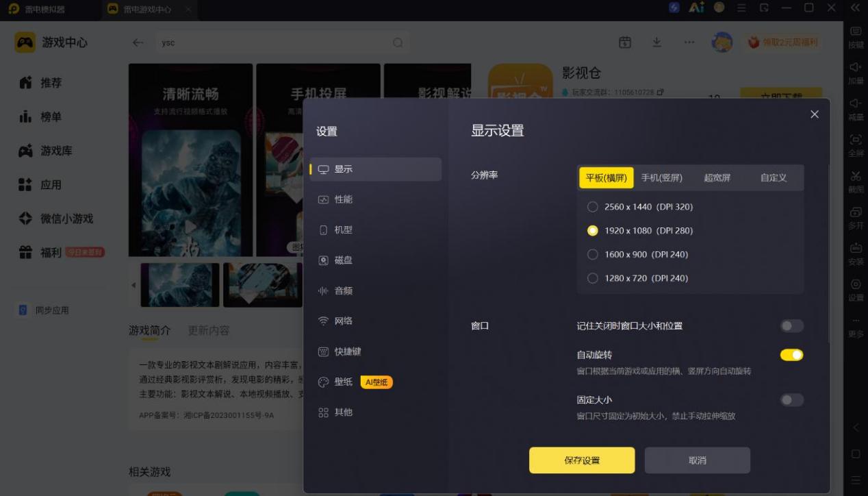Switch to 超宽屏 resolution tab
The height and width of the screenshot is (496, 868).
click(717, 177)
